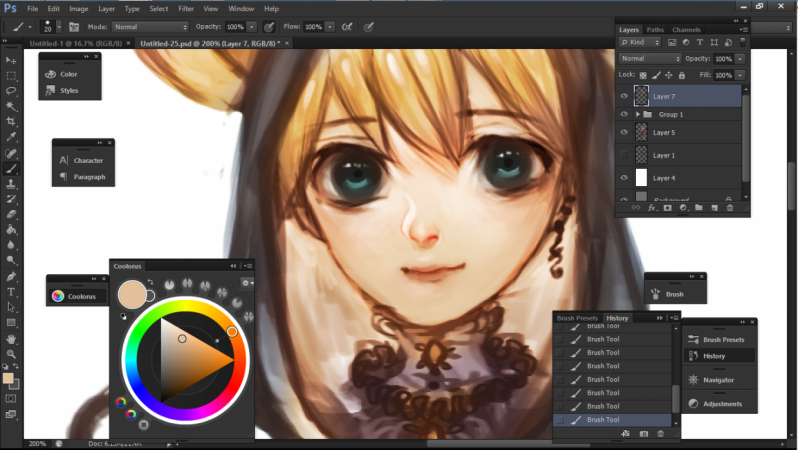Open the brush preset picker arrow
Screen dimensions: 798x450
(59, 27)
